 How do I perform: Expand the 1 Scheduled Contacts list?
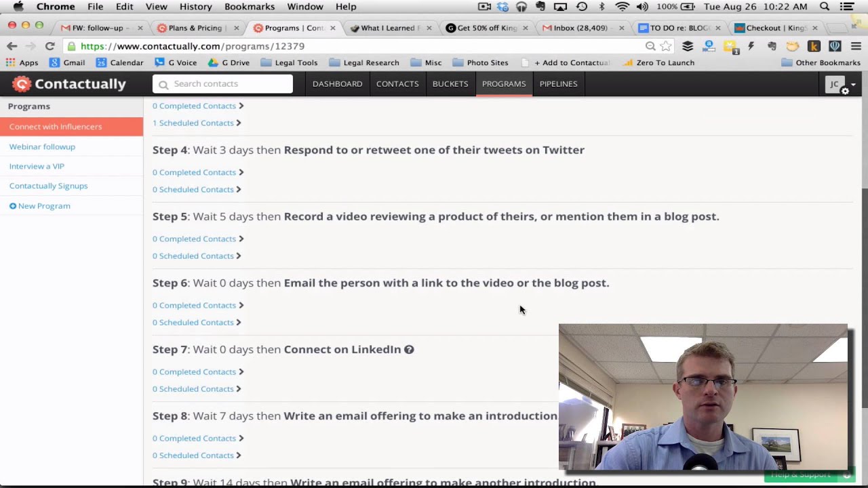click(x=197, y=123)
